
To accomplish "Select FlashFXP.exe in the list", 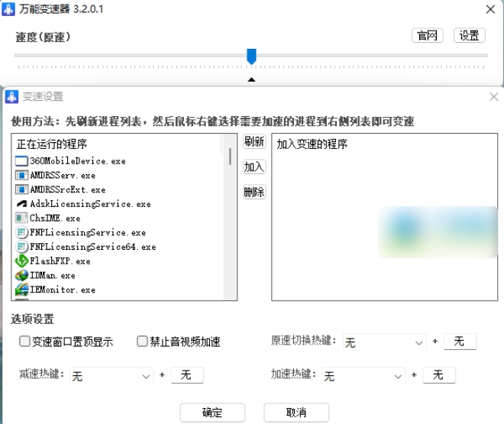I will tap(60, 261).
